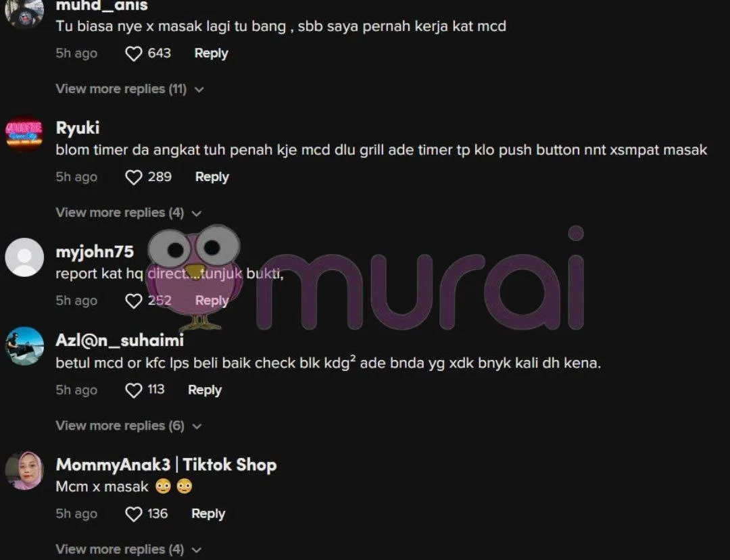Reply to myjohn75's comment
Image resolution: width=730 pixels, height=560 pixels.
click(x=212, y=301)
